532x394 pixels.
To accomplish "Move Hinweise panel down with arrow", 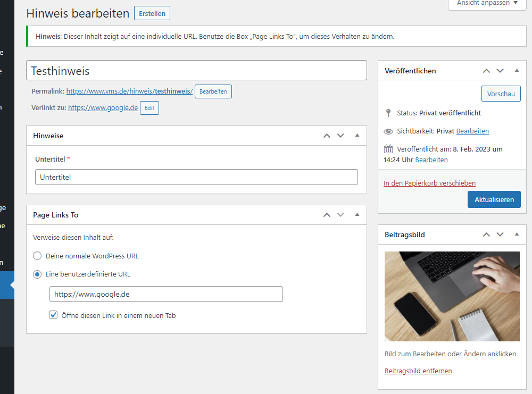I will click(x=340, y=136).
